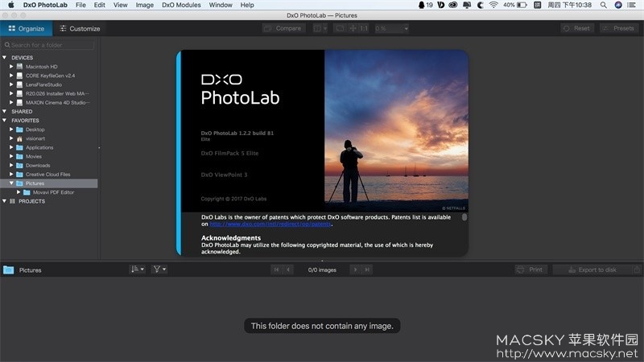Go to the first image
The image size is (644, 362).
point(276,269)
